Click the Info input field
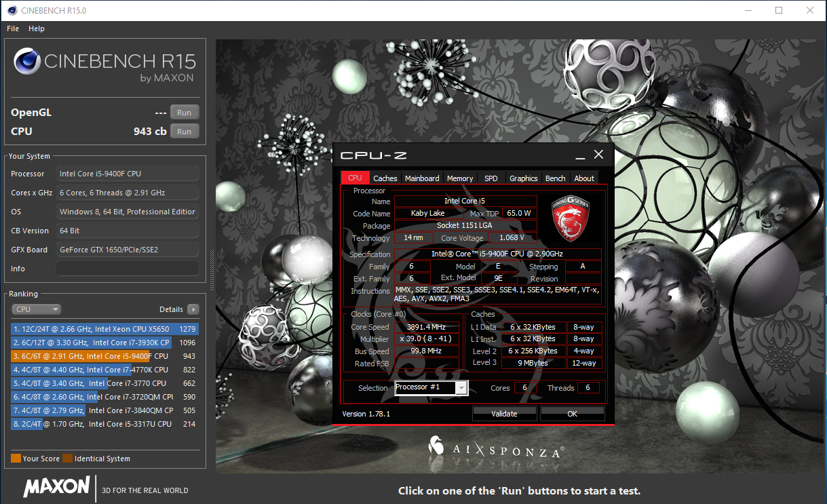The image size is (827, 504). [128, 269]
